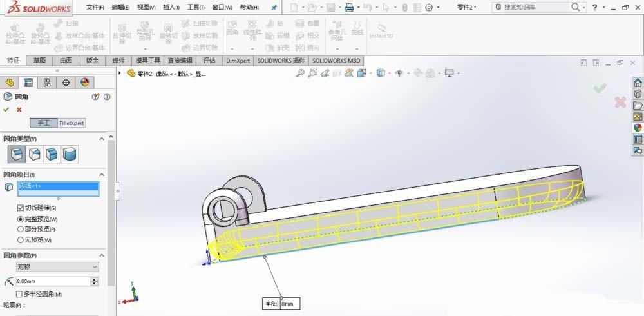Screen dimensions: 644x316
Task: Click the FilletXpert button
Action: [71, 123]
